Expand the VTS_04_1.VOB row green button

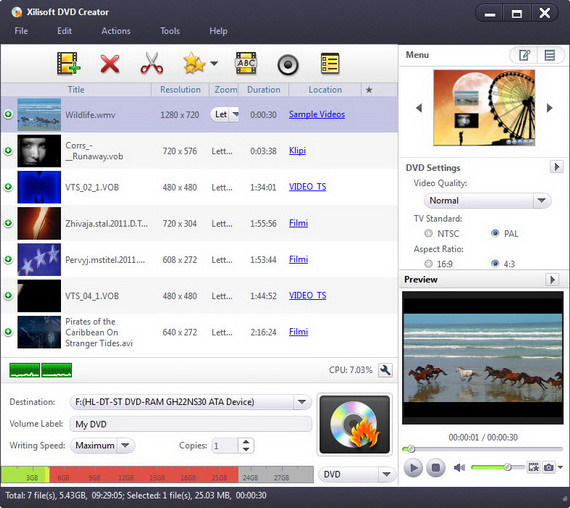[8, 296]
